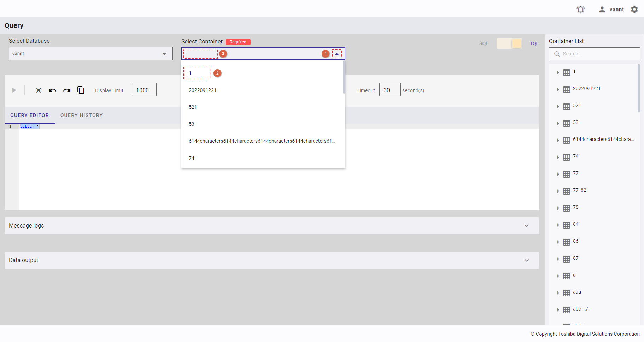Select the 6144characters option in dropdown
644x342 pixels.
coord(262,141)
